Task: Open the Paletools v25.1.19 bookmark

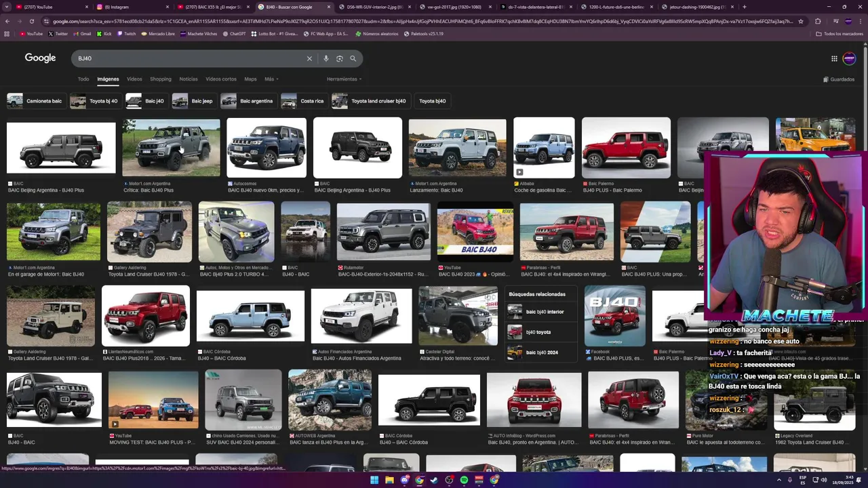Action: (423, 33)
